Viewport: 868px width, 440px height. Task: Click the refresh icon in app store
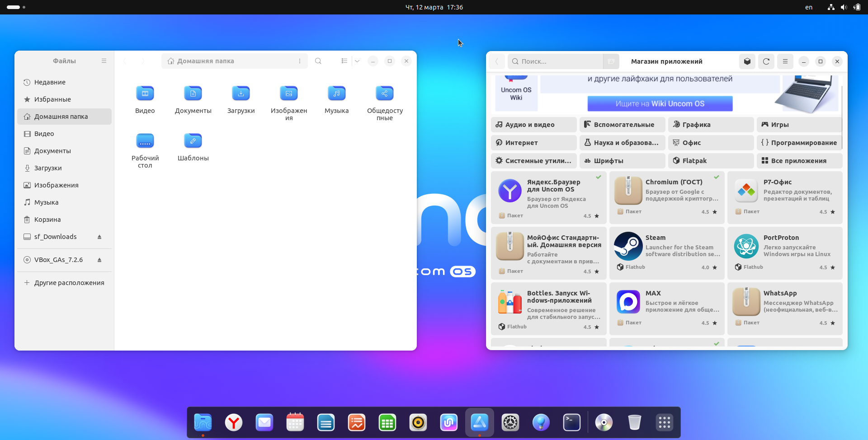click(x=766, y=61)
